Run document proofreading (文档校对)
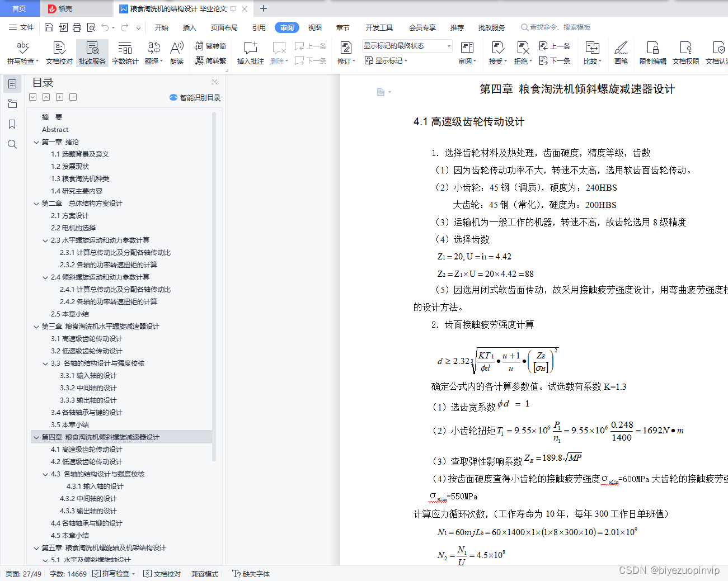 coord(59,53)
